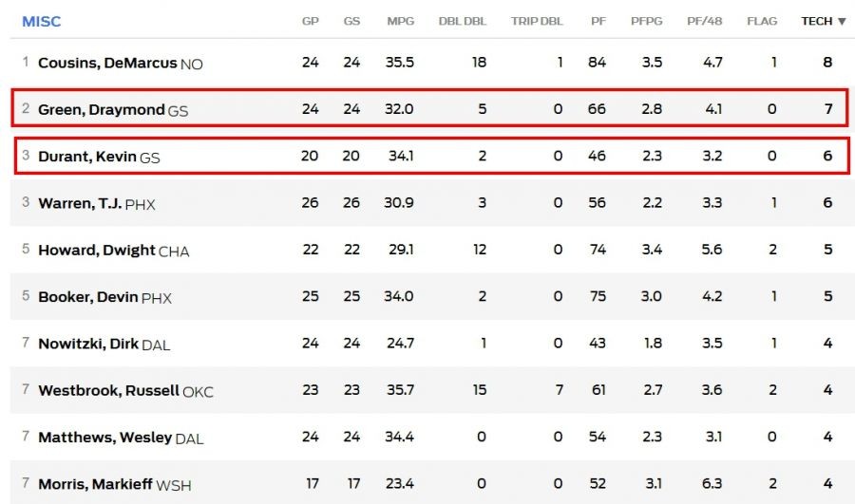855x504 pixels.
Task: Click the GP column header
Action: pyautogui.click(x=310, y=21)
